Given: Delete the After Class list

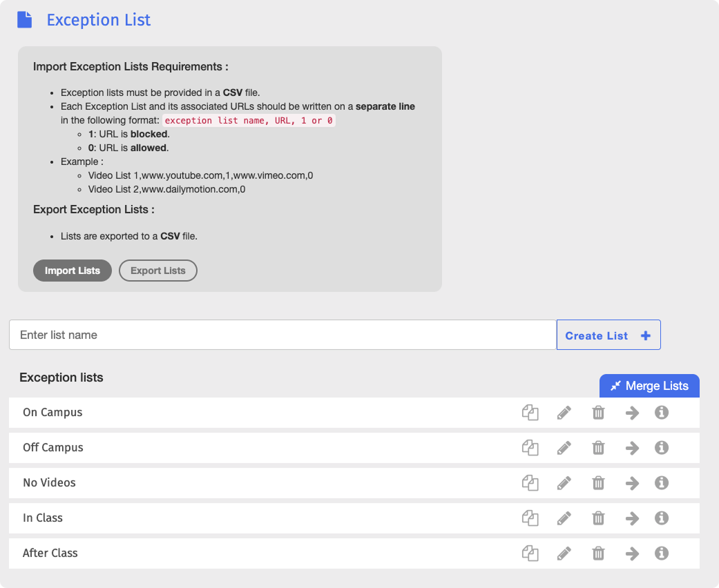Looking at the screenshot, I should coord(598,553).
